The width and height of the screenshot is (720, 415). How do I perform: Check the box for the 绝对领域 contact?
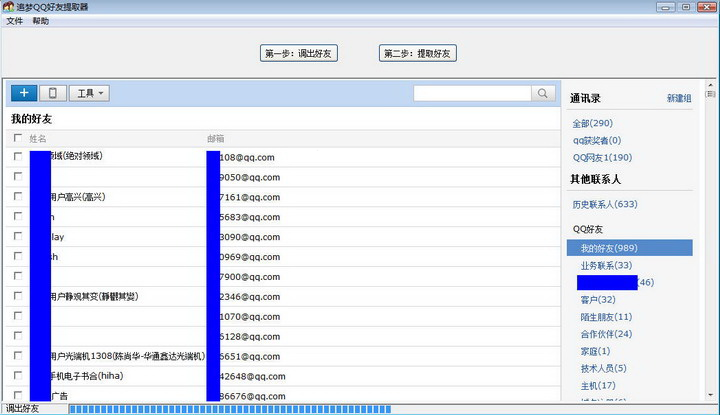tap(18, 156)
